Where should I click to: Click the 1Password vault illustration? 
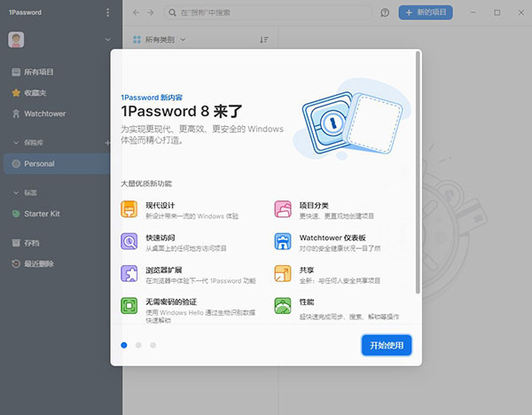pos(352,121)
